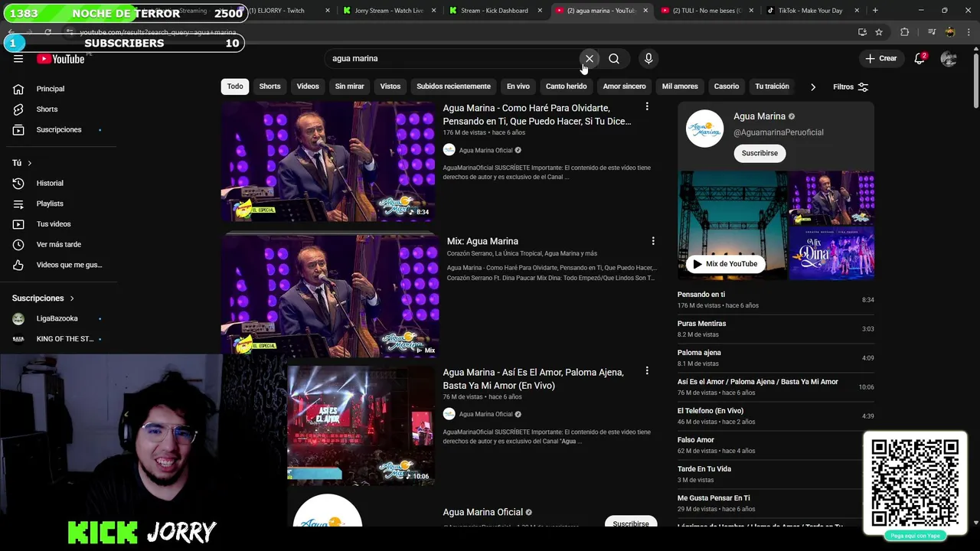Image resolution: width=980 pixels, height=551 pixels.
Task: Open options menu for Como Haré Para Olvidarte video
Action: pos(647,107)
